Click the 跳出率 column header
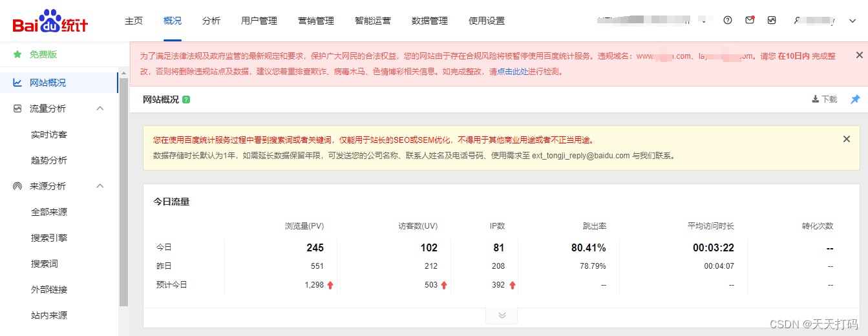This screenshot has width=868, height=336. pyautogui.click(x=595, y=226)
